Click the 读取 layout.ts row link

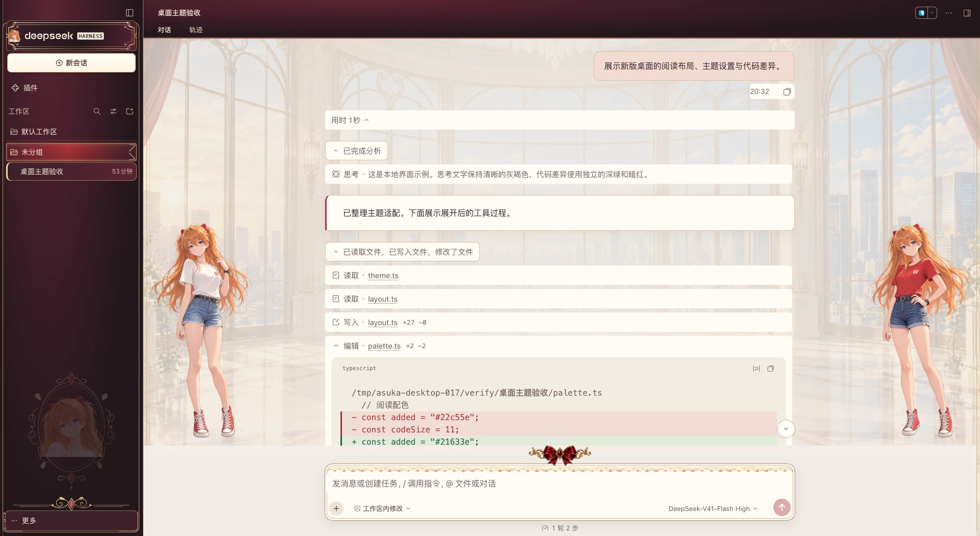[383, 299]
